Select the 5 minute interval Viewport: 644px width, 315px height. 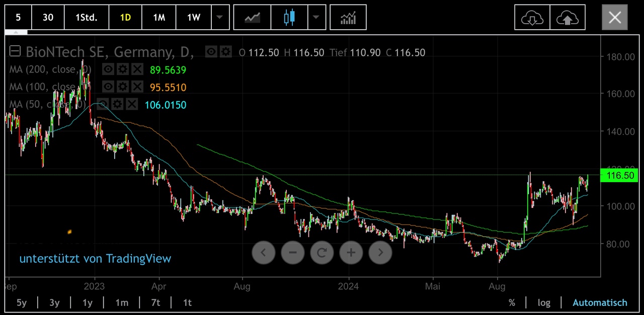18,18
